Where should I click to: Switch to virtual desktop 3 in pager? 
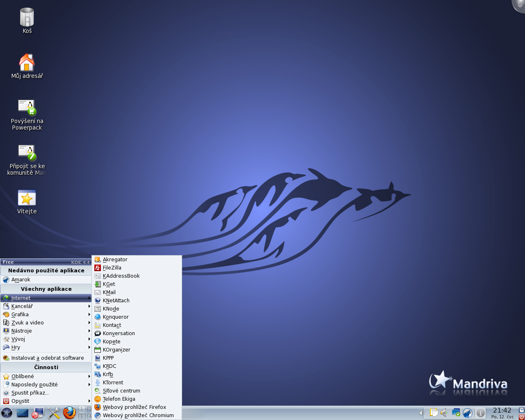coord(82,416)
